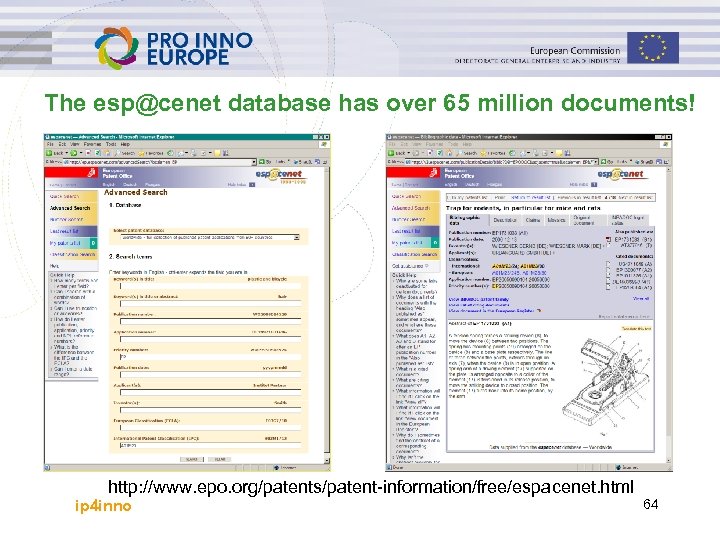Click vertical scrollbar of left browser page
720x540 pixels.
click(x=327, y=316)
